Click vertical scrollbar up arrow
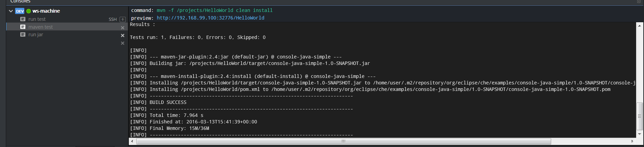The width and height of the screenshot is (644, 147). coord(639,26)
